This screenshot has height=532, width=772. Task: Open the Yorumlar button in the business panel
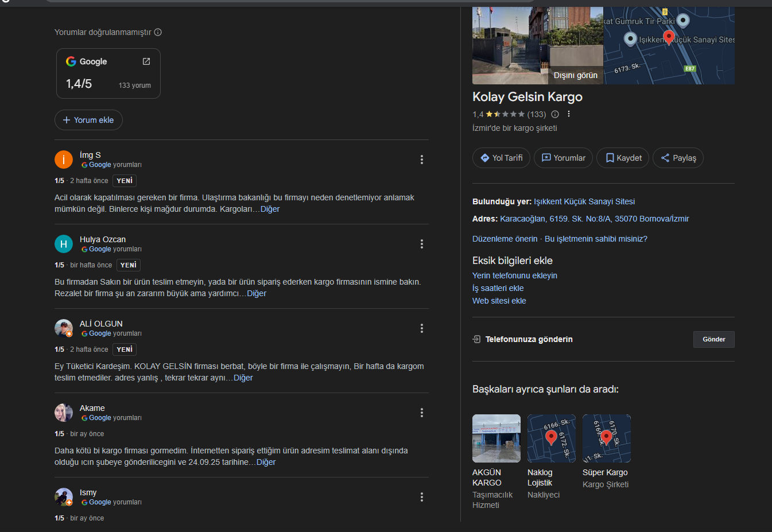coord(564,158)
